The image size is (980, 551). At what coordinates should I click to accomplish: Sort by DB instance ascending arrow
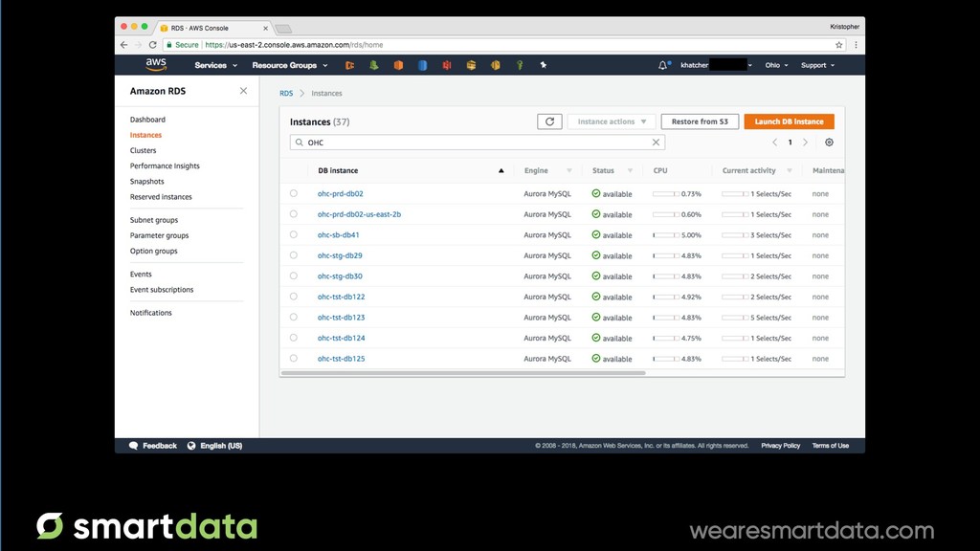click(x=501, y=170)
